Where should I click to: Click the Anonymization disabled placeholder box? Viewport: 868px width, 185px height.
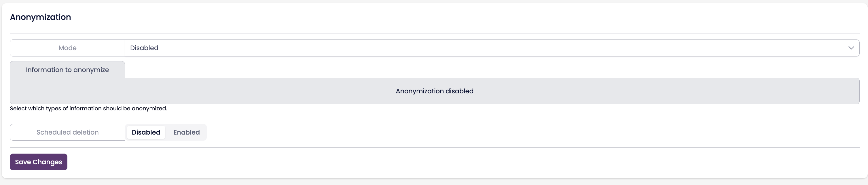(434, 91)
